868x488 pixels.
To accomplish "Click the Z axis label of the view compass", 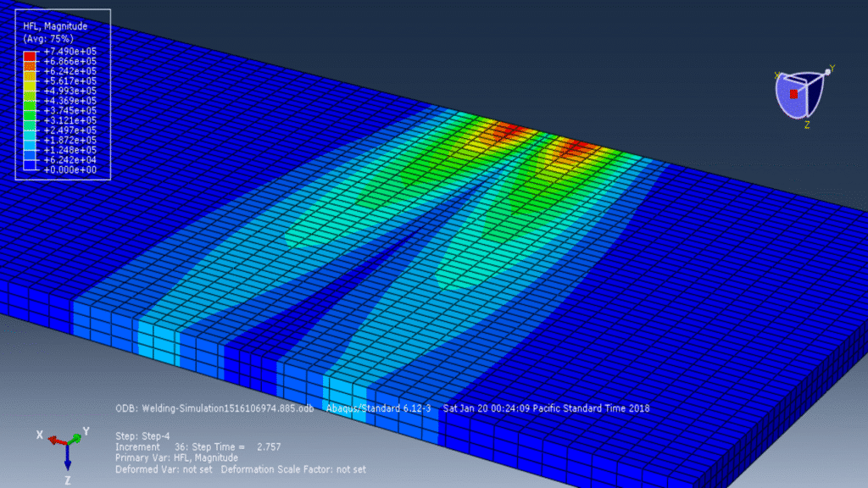I will tap(807, 123).
